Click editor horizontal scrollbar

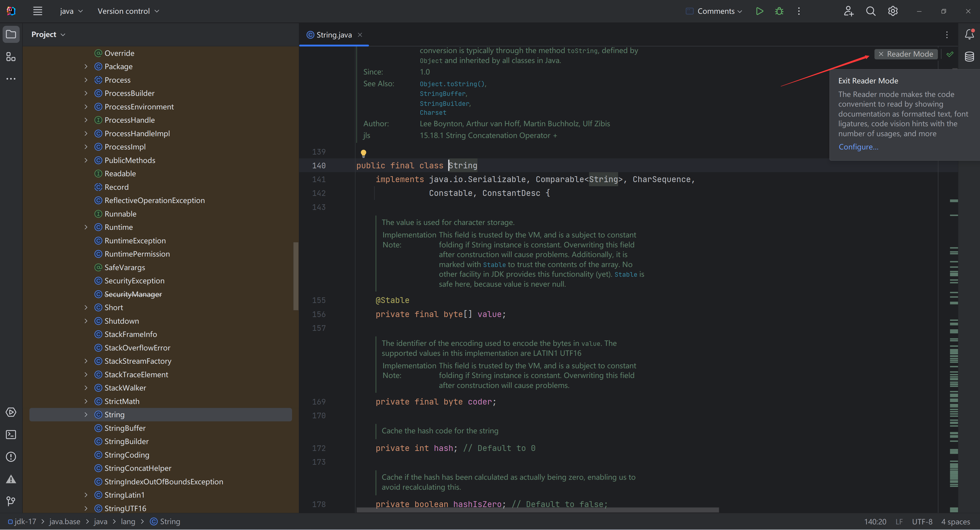[537, 510]
